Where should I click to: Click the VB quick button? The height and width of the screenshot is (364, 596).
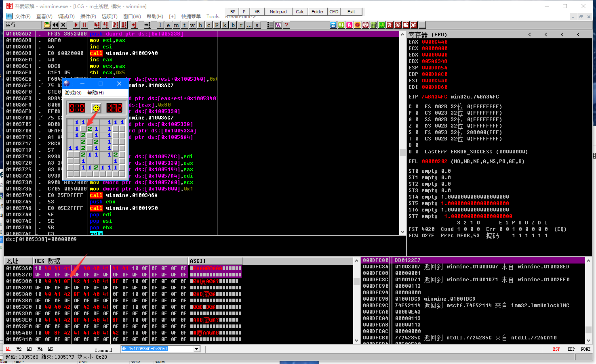[257, 12]
